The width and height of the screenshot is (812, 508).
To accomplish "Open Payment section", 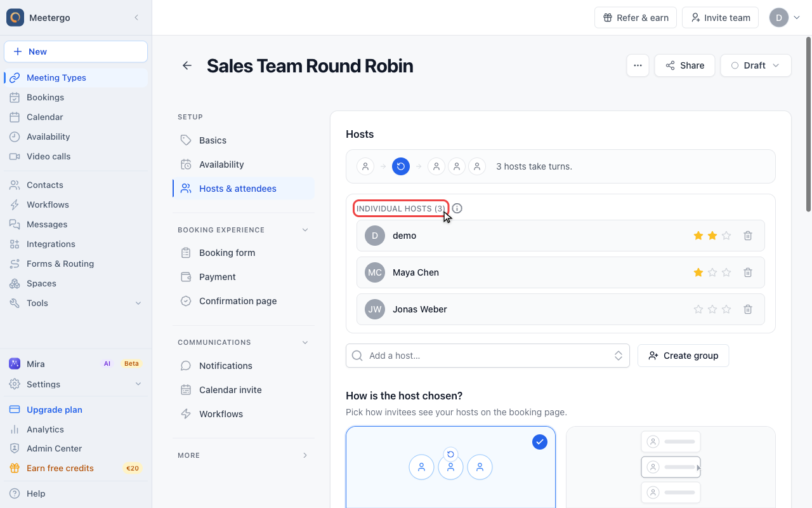I will point(244,277).
